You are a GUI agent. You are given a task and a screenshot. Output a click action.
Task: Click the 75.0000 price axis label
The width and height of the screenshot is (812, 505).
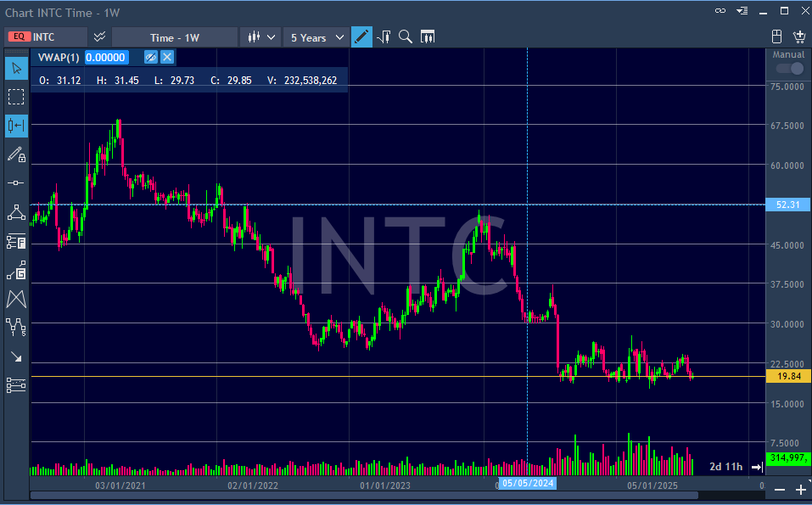coord(787,87)
